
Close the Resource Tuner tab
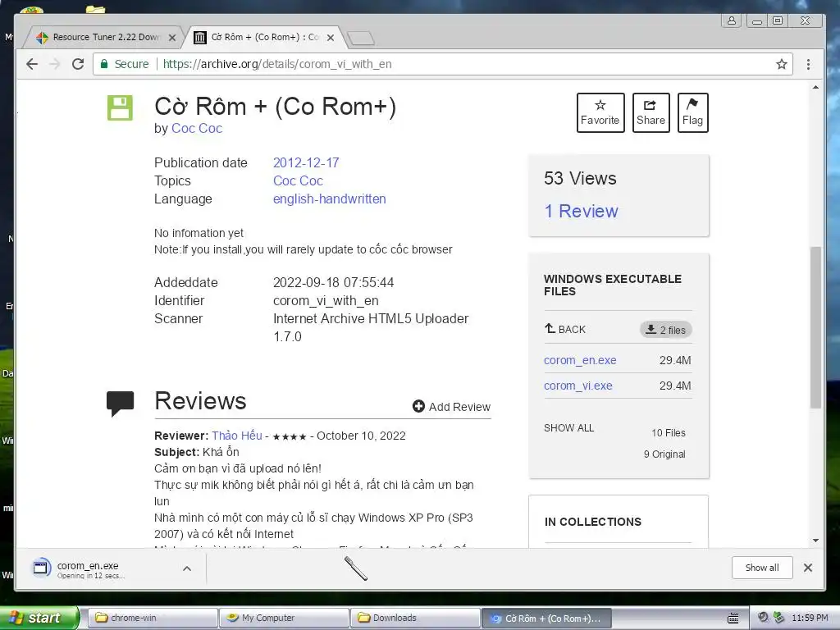(x=172, y=38)
